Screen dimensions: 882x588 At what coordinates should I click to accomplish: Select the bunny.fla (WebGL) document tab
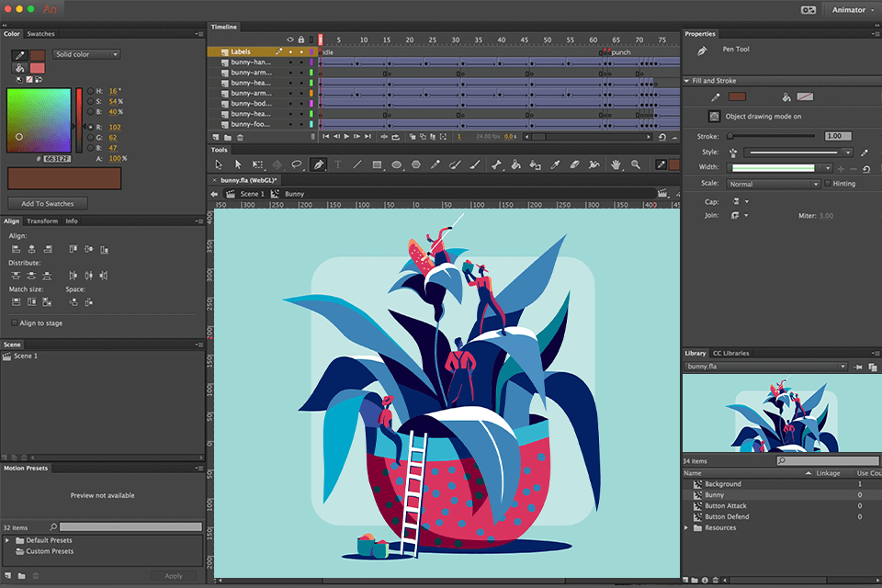click(x=249, y=180)
